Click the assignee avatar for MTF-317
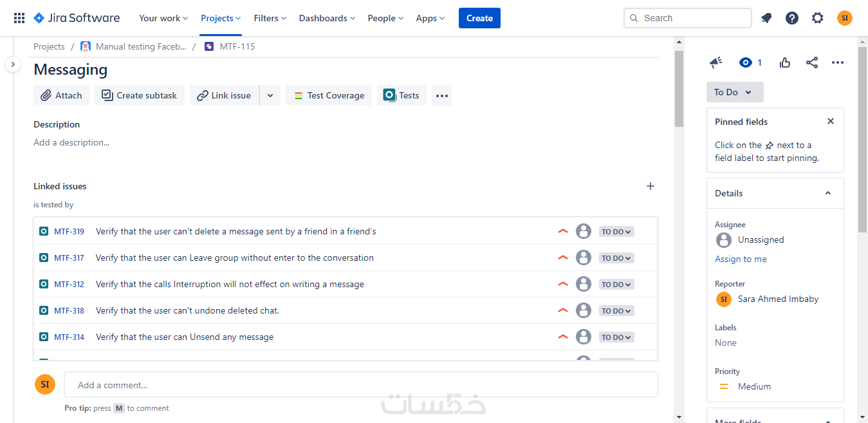868x423 pixels. pyautogui.click(x=584, y=258)
